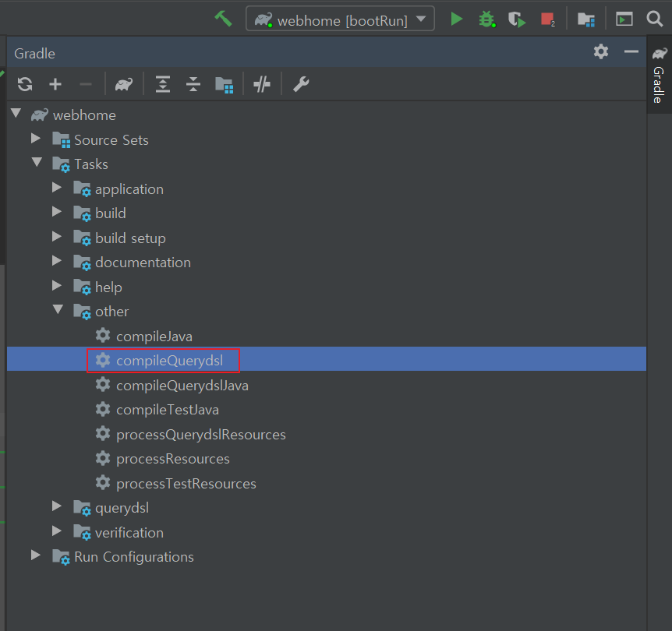Viewport: 672px width, 631px height.
Task: Expand the build setup group arrow
Action: (x=57, y=237)
